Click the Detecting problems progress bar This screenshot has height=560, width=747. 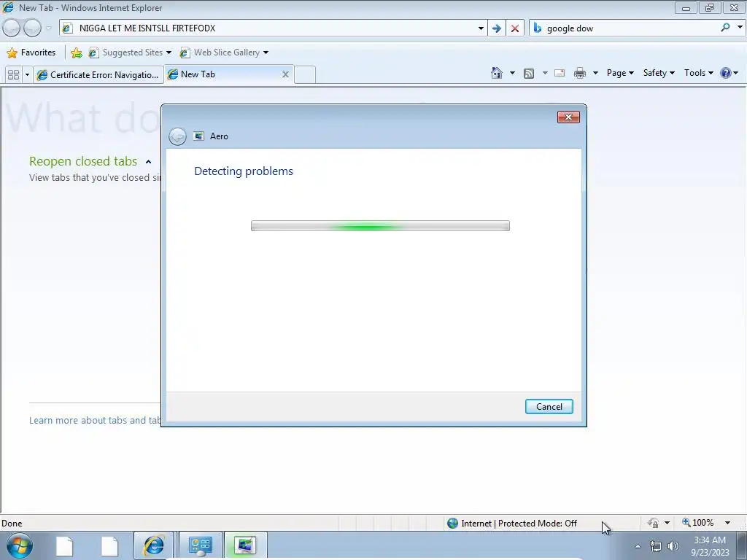[x=380, y=226]
